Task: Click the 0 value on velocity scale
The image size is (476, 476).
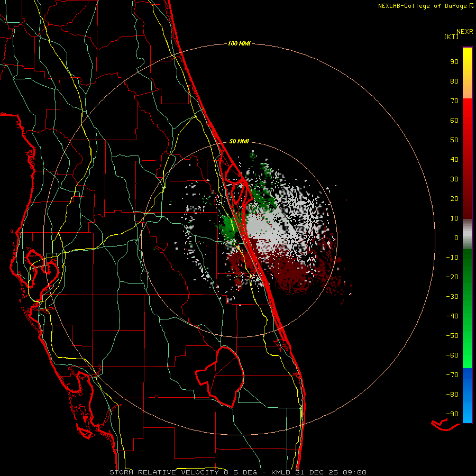Action: tap(456, 237)
